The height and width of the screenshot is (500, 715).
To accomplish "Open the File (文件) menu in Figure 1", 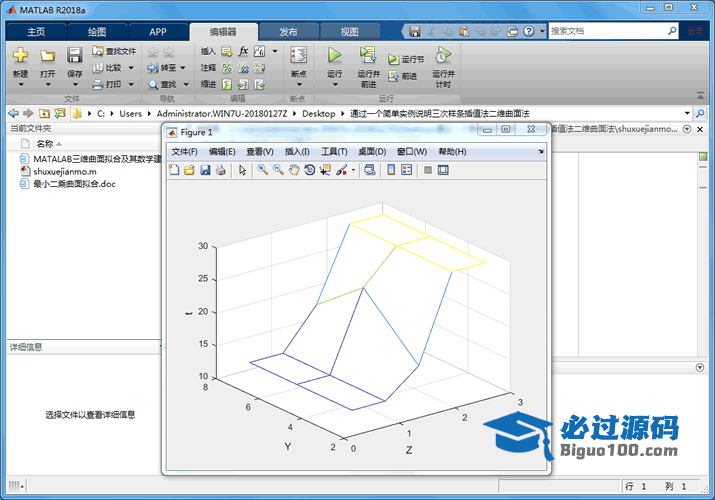I will tap(184, 152).
